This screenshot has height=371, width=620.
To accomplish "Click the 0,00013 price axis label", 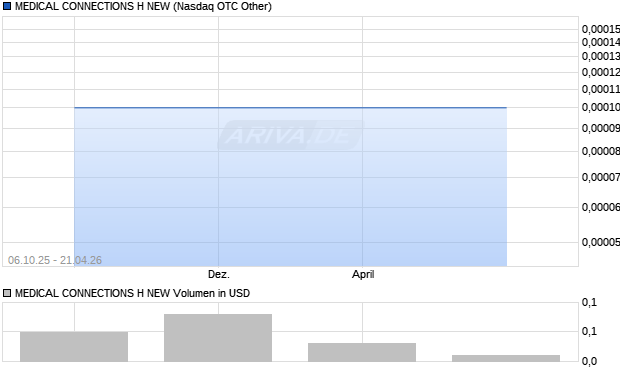I will pos(601,56).
